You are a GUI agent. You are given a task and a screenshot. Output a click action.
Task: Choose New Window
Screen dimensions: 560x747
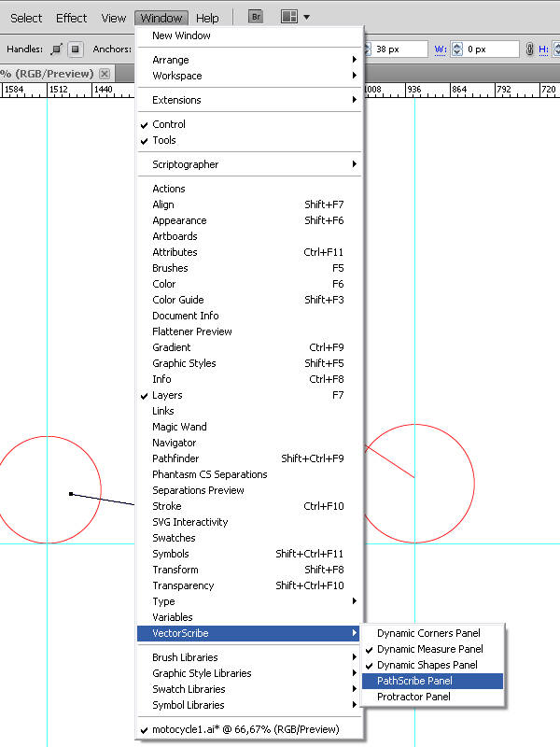tap(249, 35)
